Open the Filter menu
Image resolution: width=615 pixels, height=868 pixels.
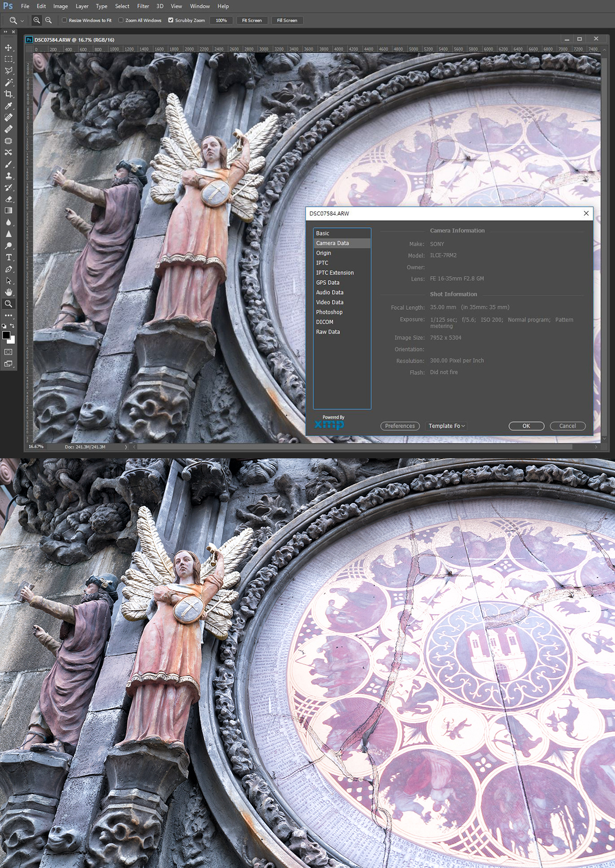coord(143,6)
